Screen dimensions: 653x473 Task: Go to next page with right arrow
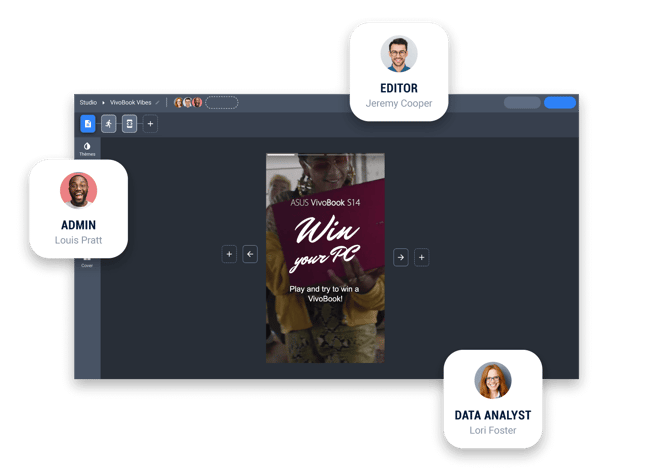coord(400,257)
